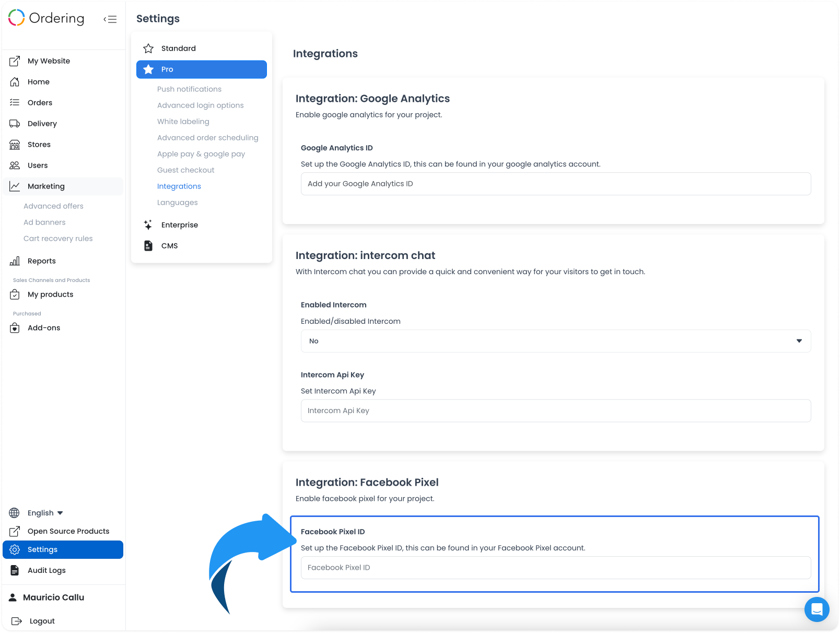Click the My Website external link icon

tap(15, 61)
